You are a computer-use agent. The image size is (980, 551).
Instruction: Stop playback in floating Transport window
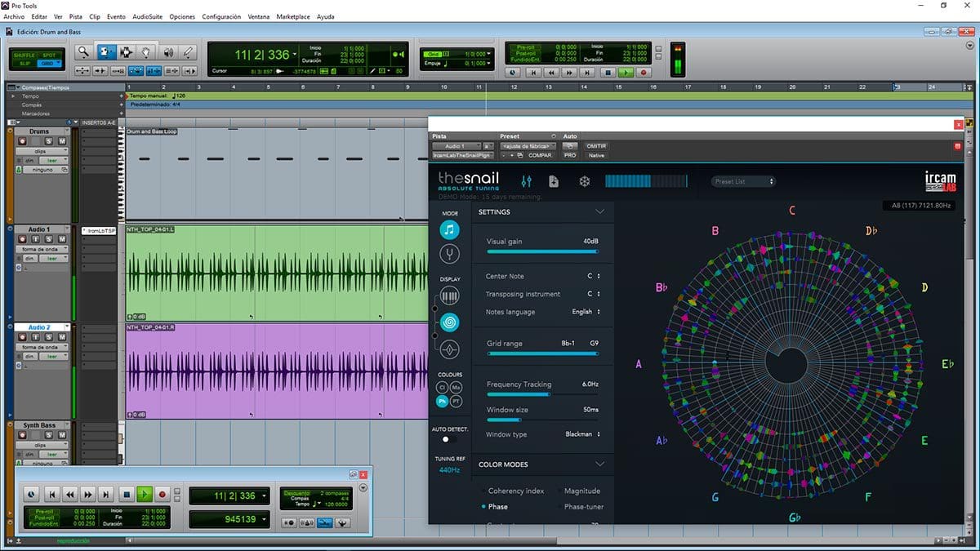pyautogui.click(x=127, y=494)
